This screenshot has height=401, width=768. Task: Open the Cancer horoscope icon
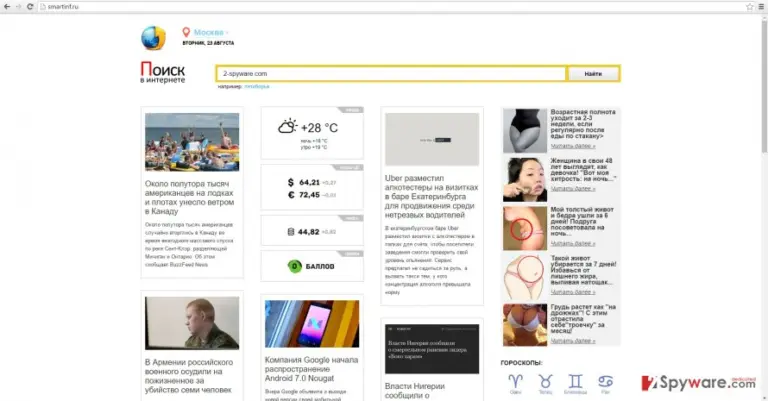pos(605,381)
